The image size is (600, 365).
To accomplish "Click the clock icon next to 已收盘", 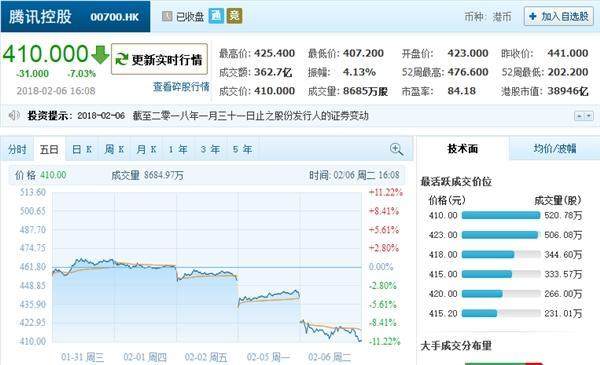I will click(167, 16).
